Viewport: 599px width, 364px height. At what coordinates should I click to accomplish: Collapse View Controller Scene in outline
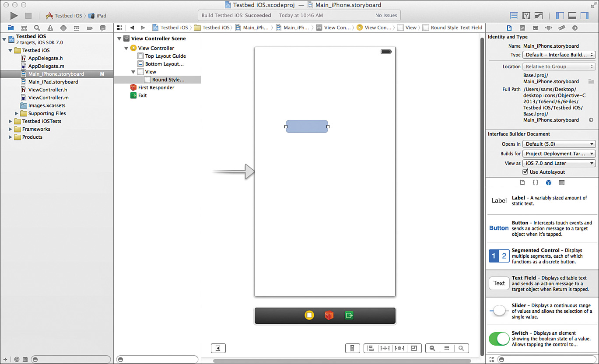click(x=119, y=38)
